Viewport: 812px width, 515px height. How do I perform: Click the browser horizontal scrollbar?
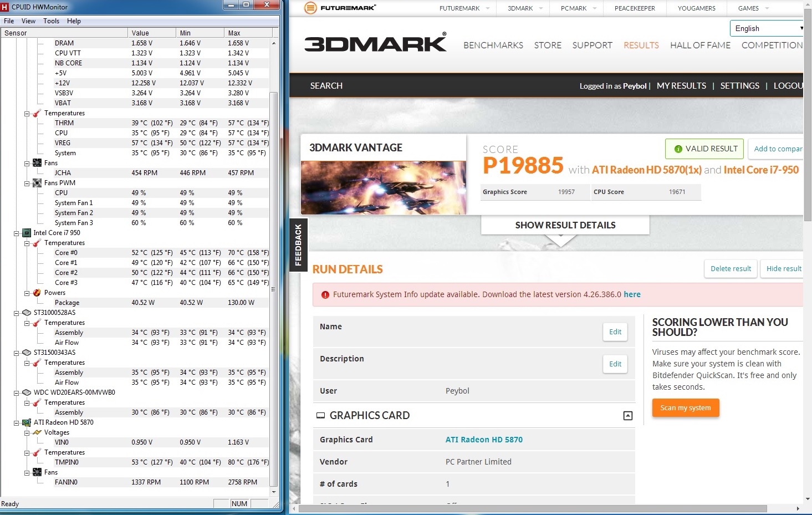coord(532,508)
